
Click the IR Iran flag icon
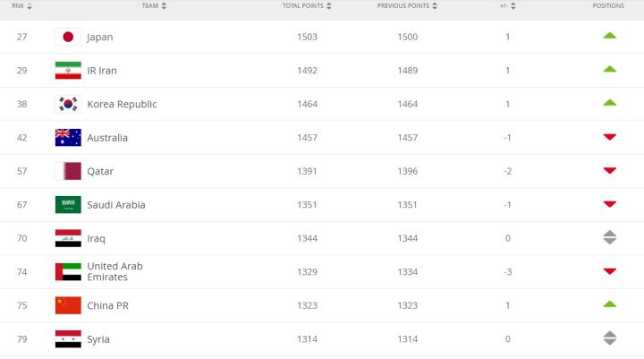68,70
